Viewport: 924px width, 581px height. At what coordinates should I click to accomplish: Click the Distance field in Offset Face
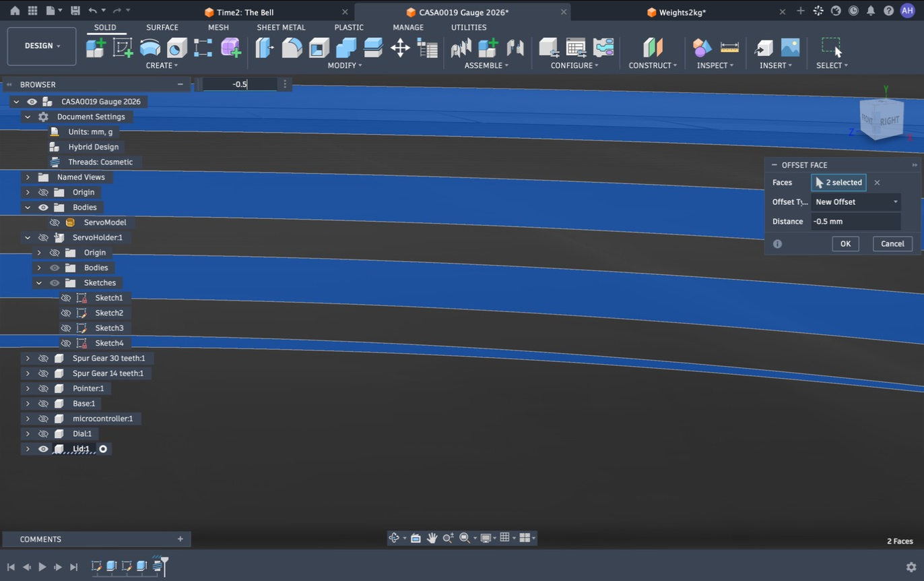tap(856, 222)
